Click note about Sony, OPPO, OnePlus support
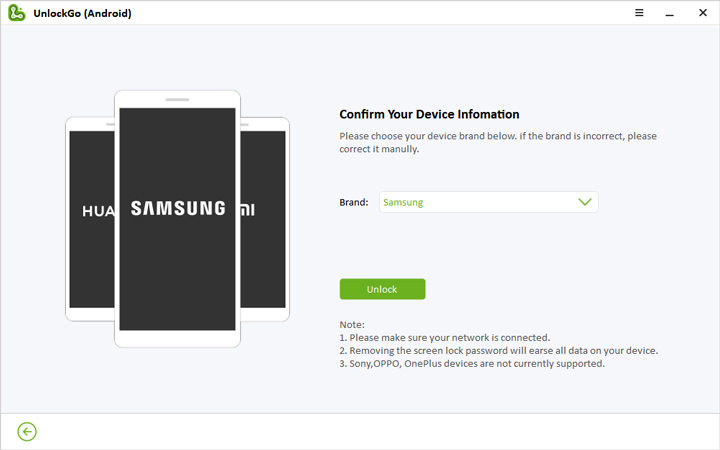Viewport: 720px width, 450px height. point(472,363)
